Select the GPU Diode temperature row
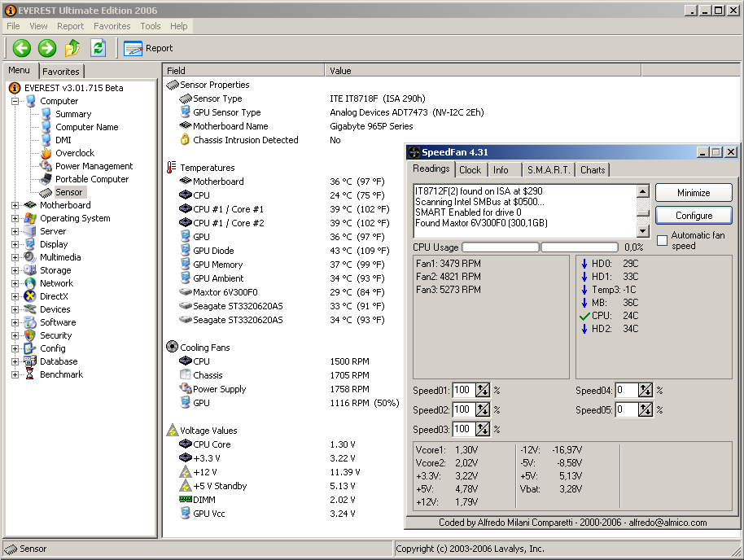This screenshot has height=560, width=744. click(x=284, y=251)
